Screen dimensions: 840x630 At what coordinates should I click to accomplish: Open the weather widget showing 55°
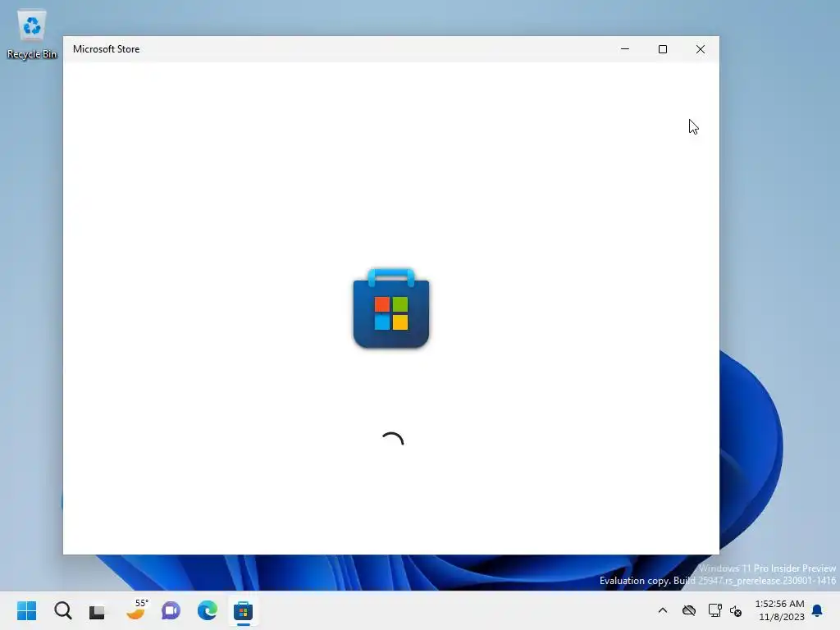click(136, 610)
